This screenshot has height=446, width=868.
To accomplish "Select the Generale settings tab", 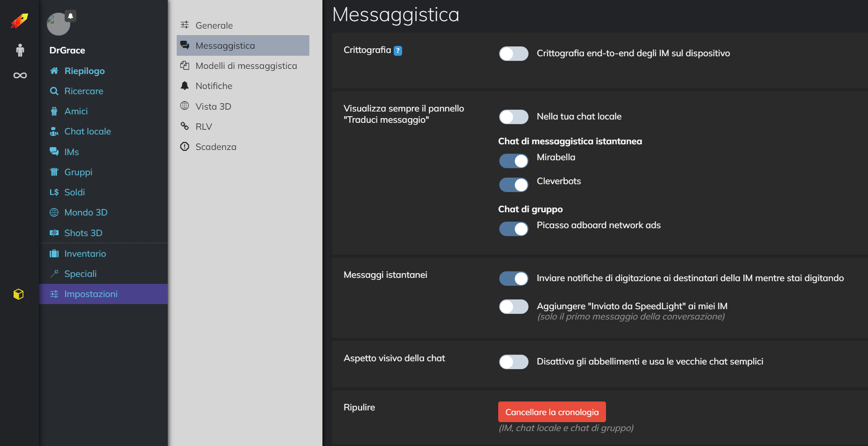I will tap(214, 25).
